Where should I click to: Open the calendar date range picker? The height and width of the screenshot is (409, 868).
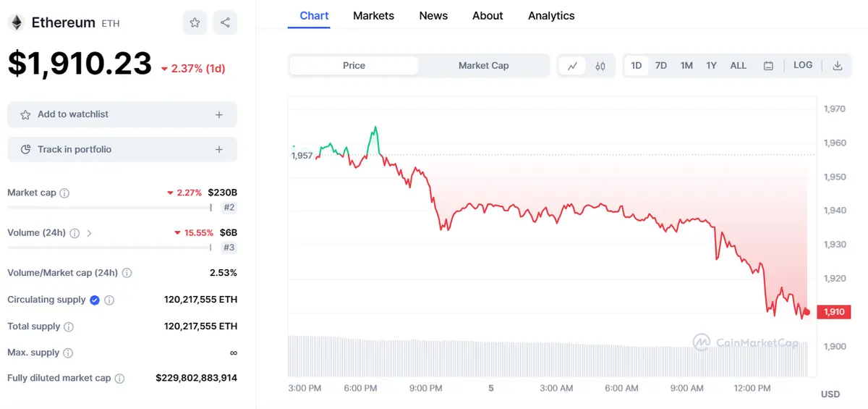click(768, 66)
